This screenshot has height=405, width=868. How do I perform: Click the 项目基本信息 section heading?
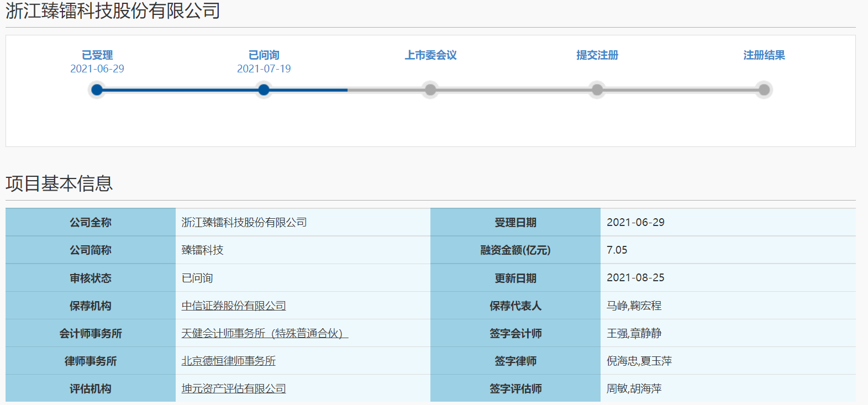point(59,183)
